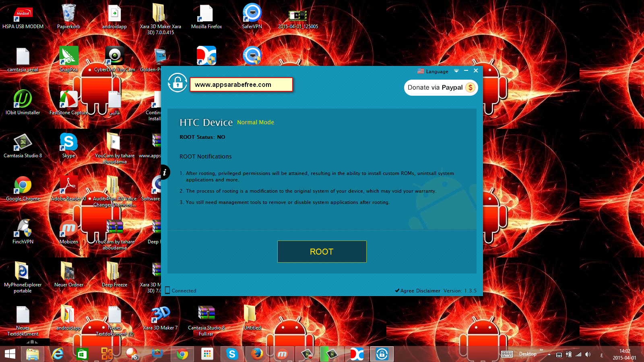Image resolution: width=644 pixels, height=362 pixels.
Task: Click Donate via Paypal button
Action: click(x=441, y=88)
